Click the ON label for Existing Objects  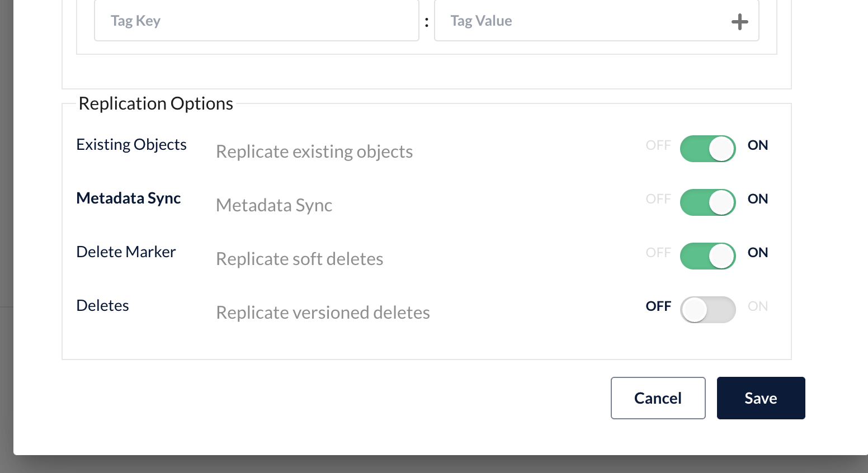pos(757,145)
